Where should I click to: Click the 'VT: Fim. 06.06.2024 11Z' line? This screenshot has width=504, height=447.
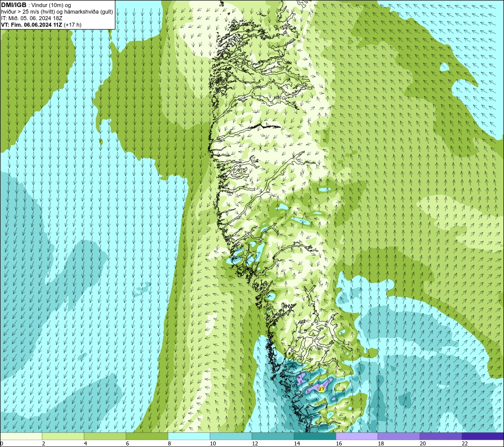(x=31, y=25)
